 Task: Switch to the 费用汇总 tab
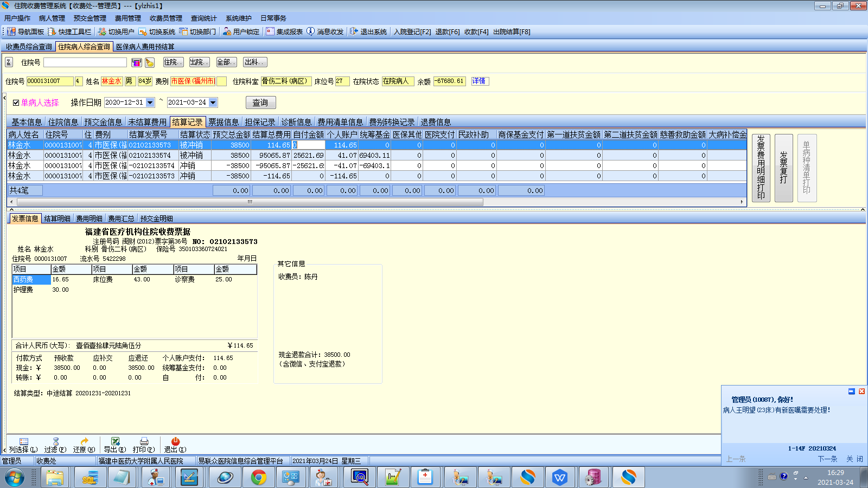tap(121, 219)
